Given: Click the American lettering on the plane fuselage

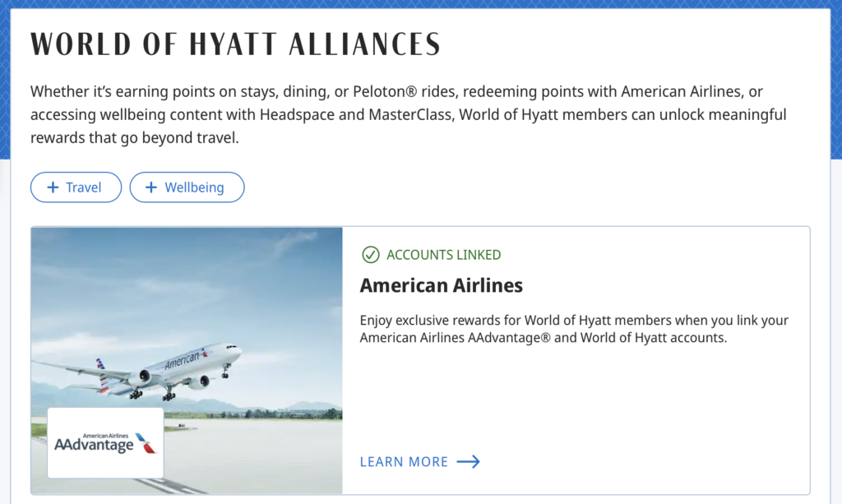Looking at the screenshot, I should coord(182,360).
